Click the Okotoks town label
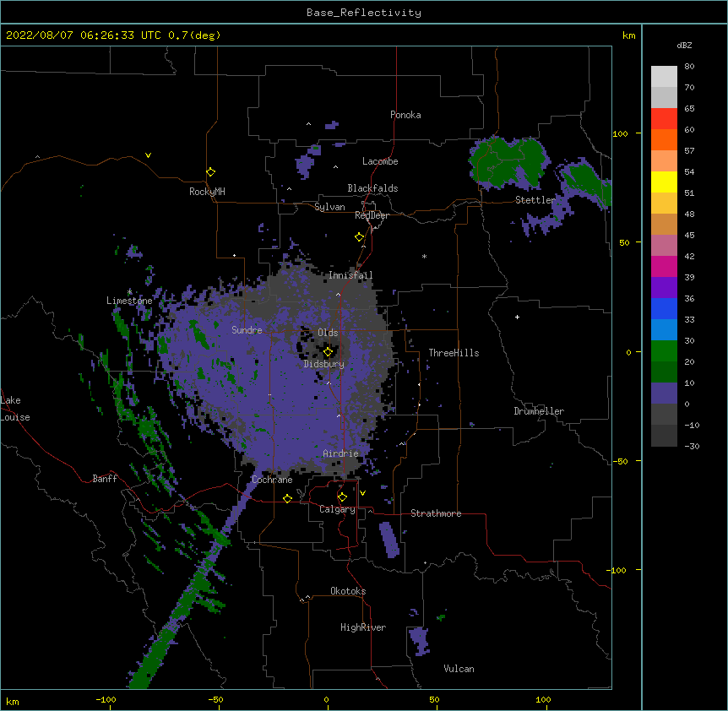 (348, 591)
